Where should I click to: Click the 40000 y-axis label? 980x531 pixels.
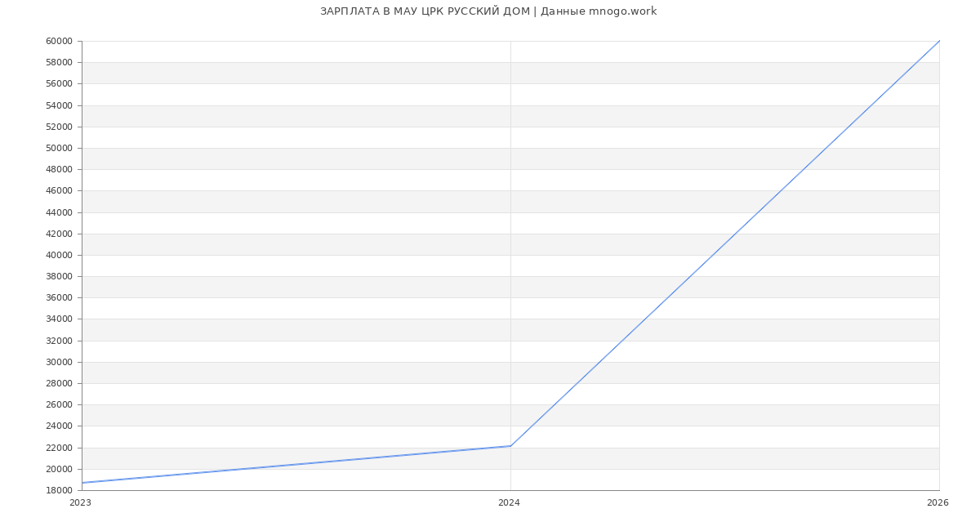(x=59, y=255)
